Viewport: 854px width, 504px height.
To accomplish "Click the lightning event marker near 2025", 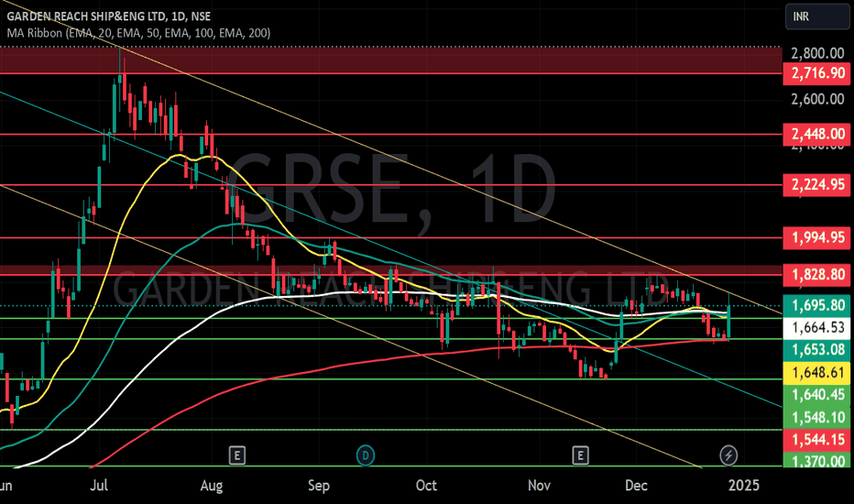I will [728, 455].
